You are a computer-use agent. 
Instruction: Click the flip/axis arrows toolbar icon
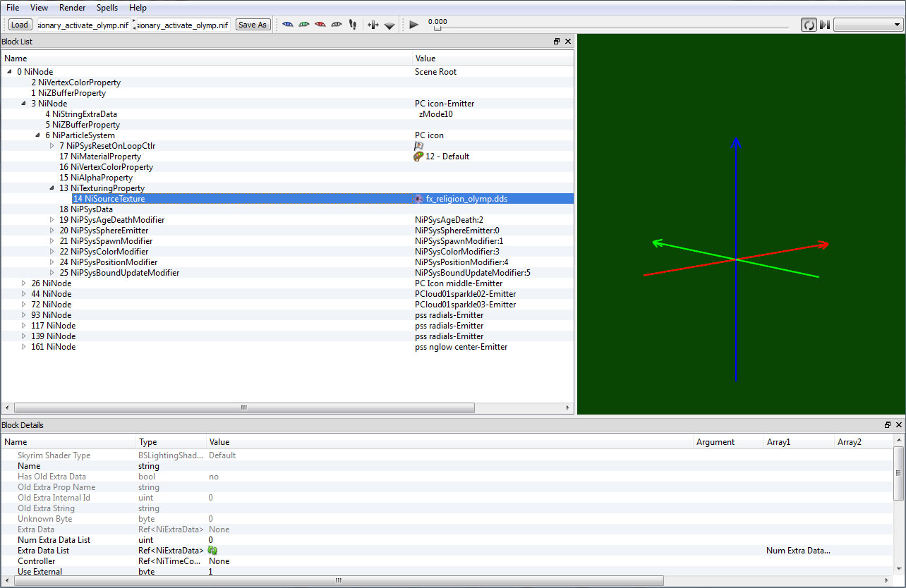point(373,25)
